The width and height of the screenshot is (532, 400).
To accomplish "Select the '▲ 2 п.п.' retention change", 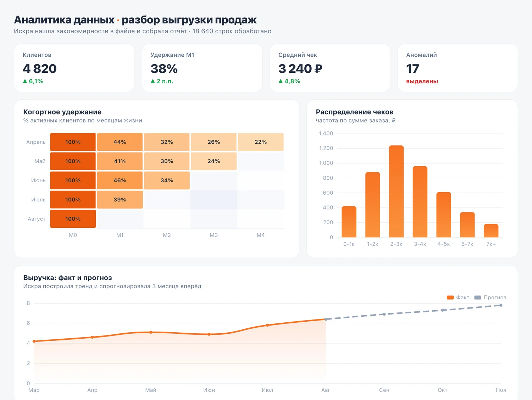I will click(x=162, y=81).
